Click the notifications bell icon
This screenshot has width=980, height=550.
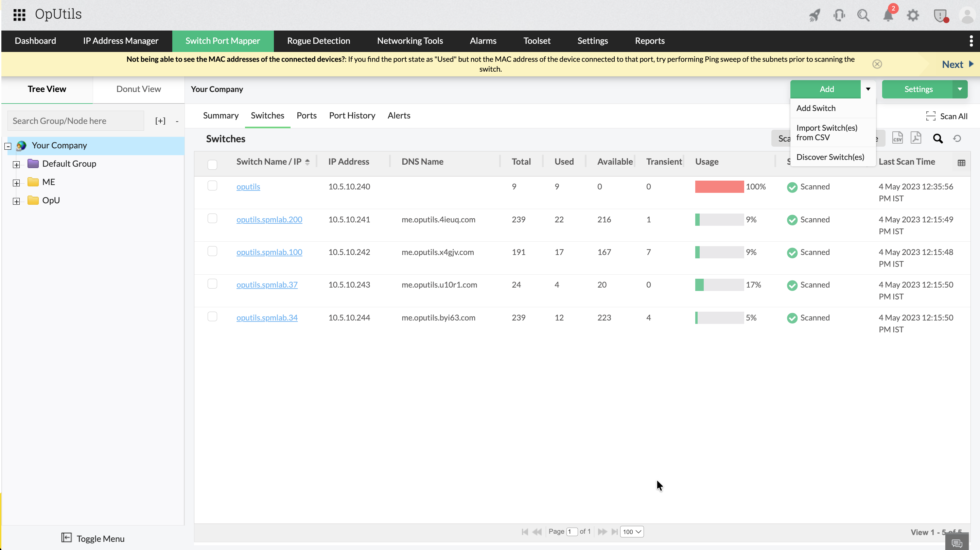(888, 16)
